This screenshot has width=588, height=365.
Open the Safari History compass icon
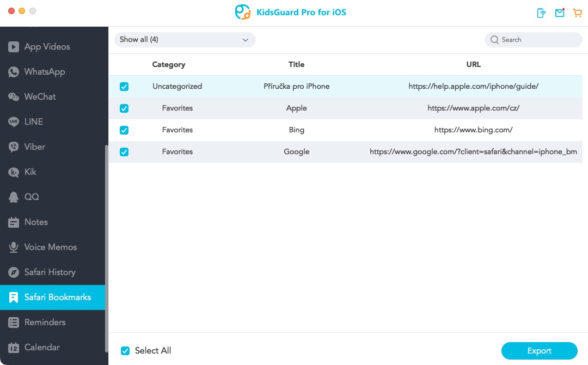[14, 272]
